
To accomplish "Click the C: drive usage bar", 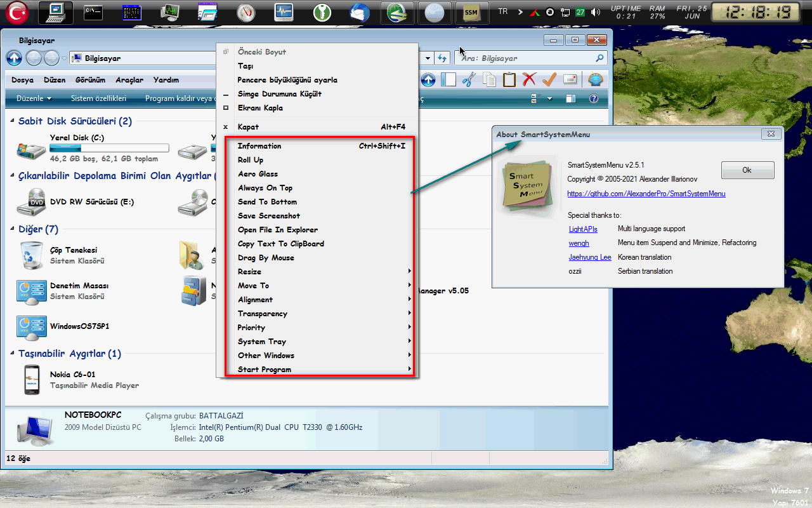I will [109, 148].
